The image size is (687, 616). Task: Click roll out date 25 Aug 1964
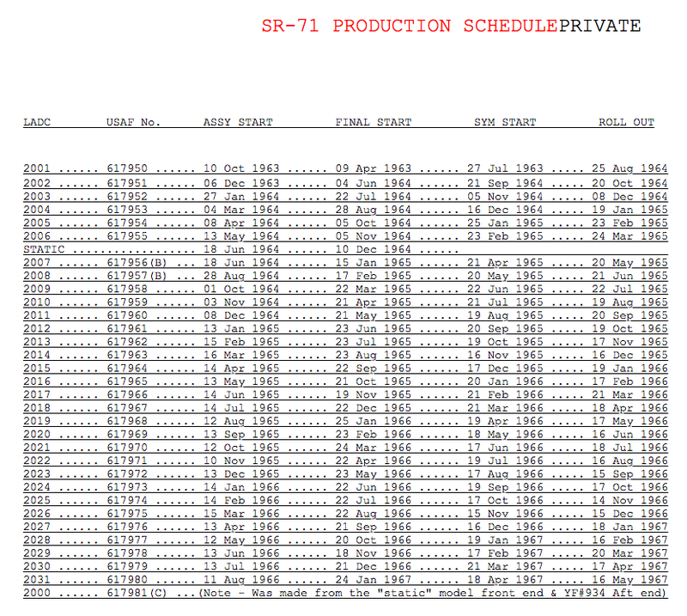629,168
